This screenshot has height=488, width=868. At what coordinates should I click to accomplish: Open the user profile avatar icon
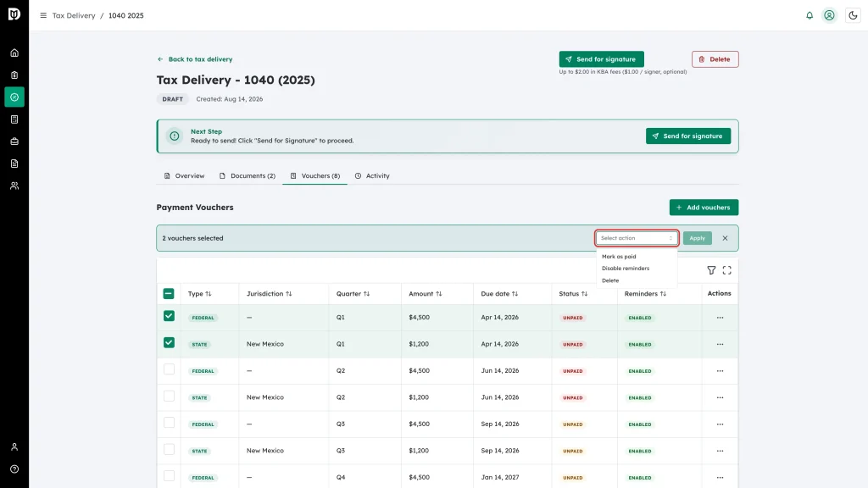tap(829, 15)
